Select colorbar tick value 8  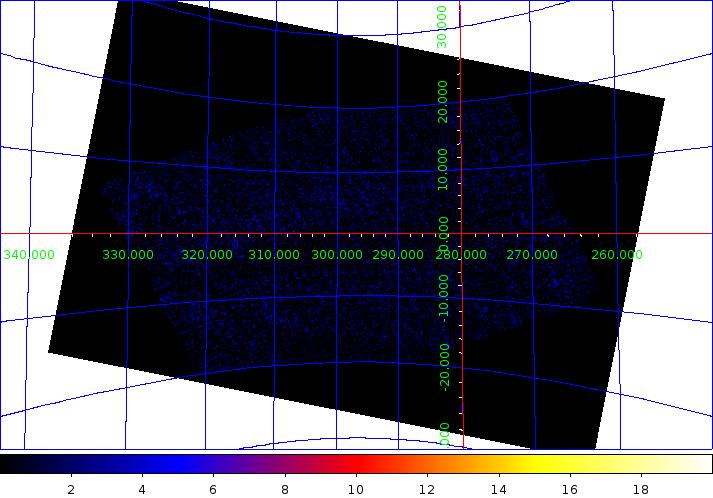[x=285, y=489]
